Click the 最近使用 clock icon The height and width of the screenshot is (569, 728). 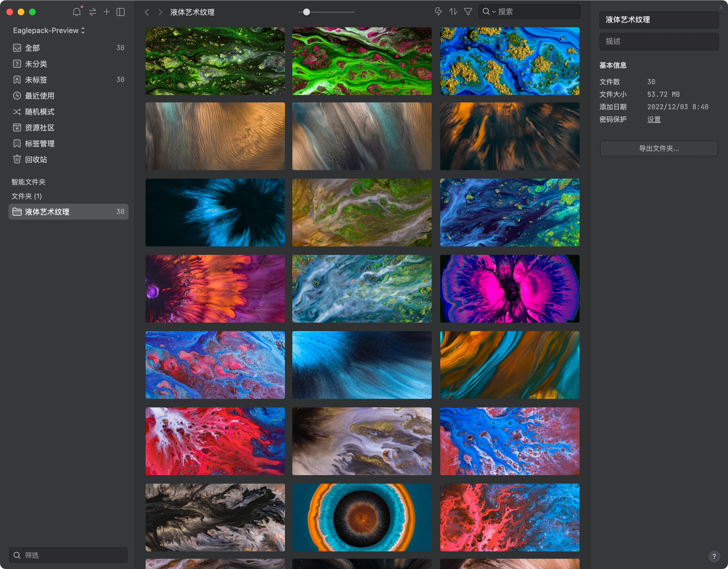pyautogui.click(x=17, y=96)
